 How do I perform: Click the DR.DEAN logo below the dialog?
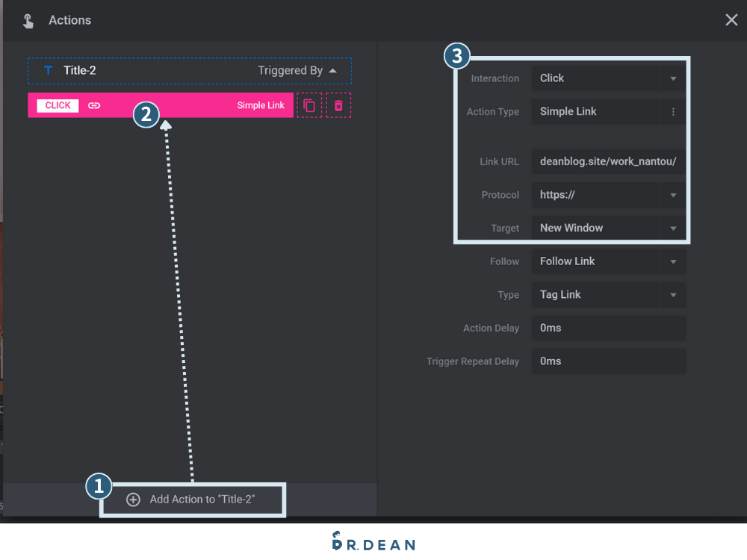pyautogui.click(x=373, y=542)
